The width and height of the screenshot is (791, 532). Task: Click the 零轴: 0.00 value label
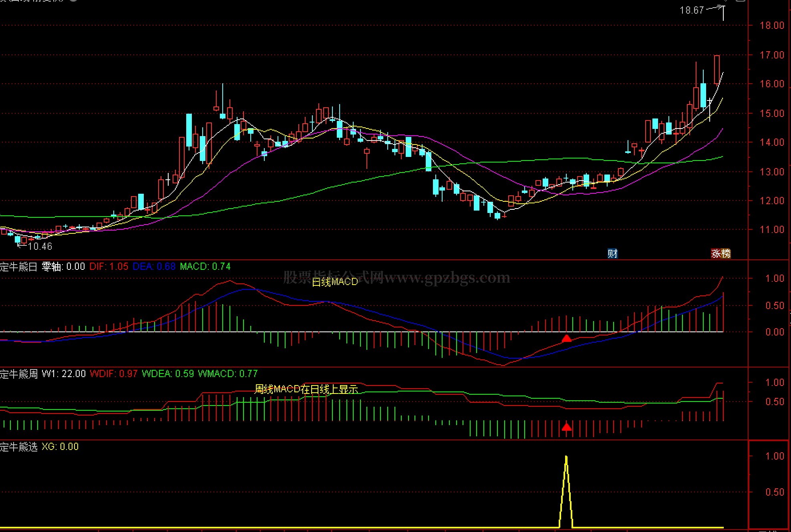pyautogui.click(x=63, y=267)
